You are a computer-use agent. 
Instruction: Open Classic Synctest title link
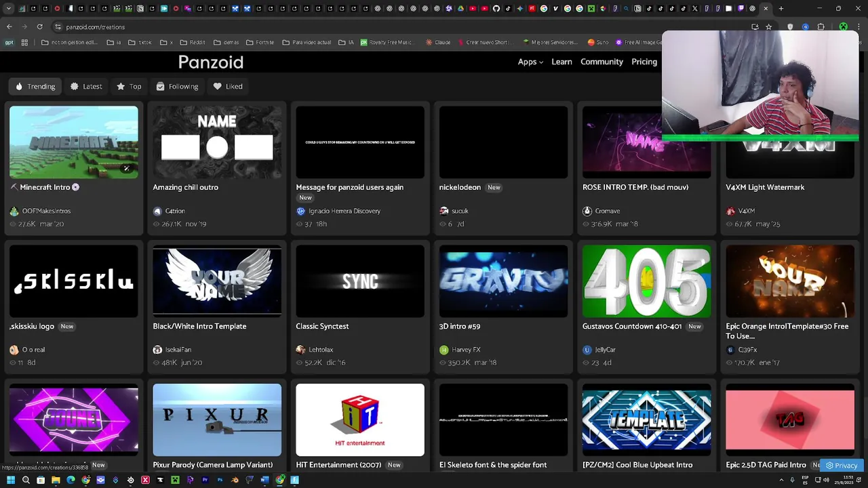[322, 326]
